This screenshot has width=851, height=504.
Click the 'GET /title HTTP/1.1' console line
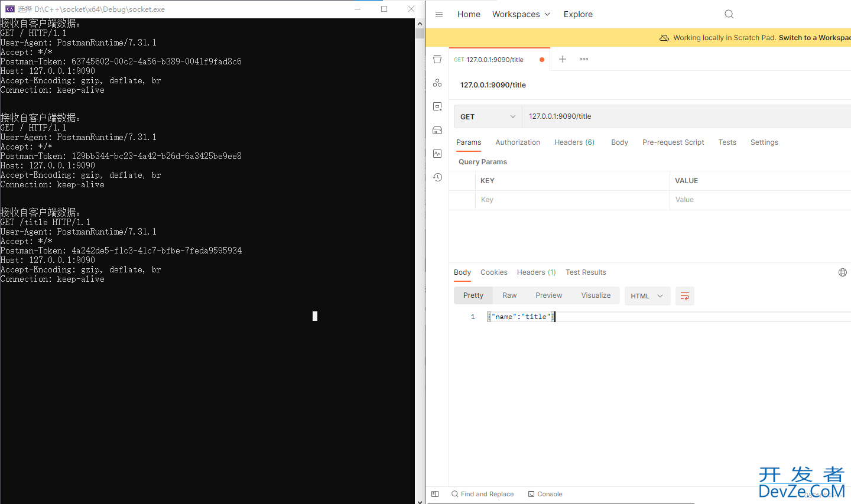click(46, 222)
